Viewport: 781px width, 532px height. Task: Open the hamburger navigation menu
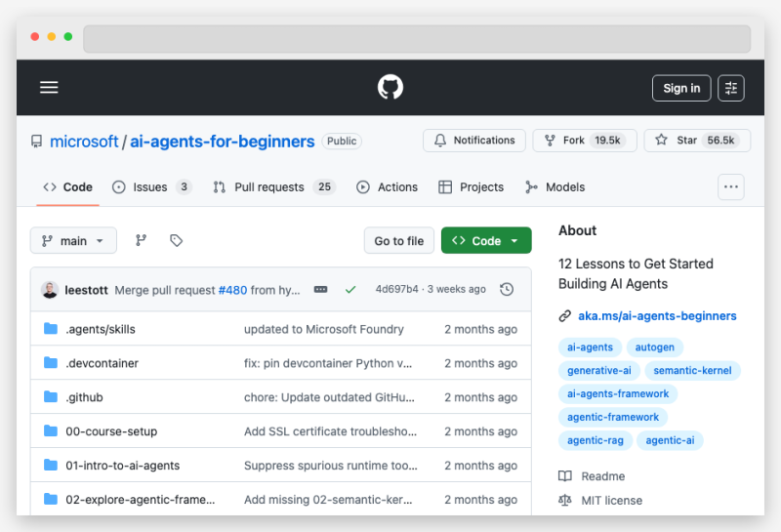click(49, 88)
